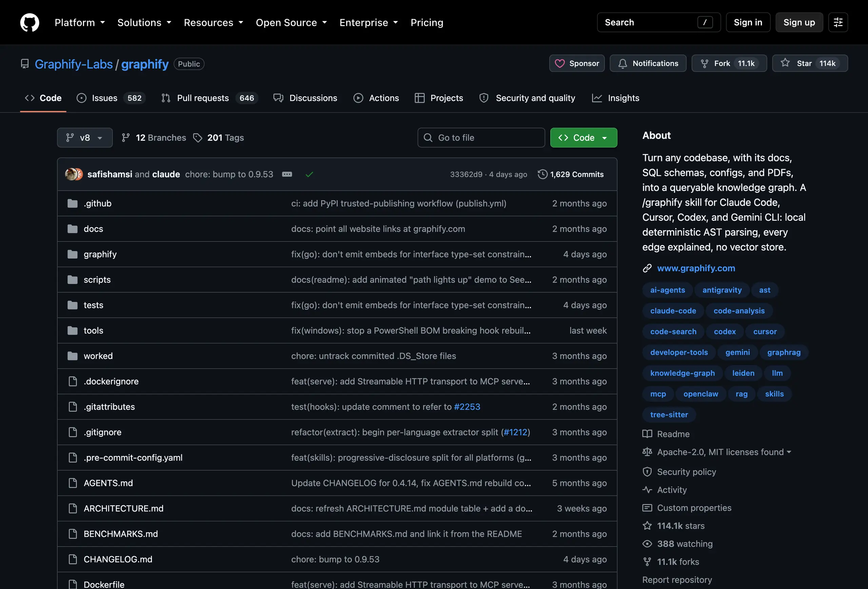Open the Security and quality tab
This screenshot has height=589, width=868.
pos(527,98)
